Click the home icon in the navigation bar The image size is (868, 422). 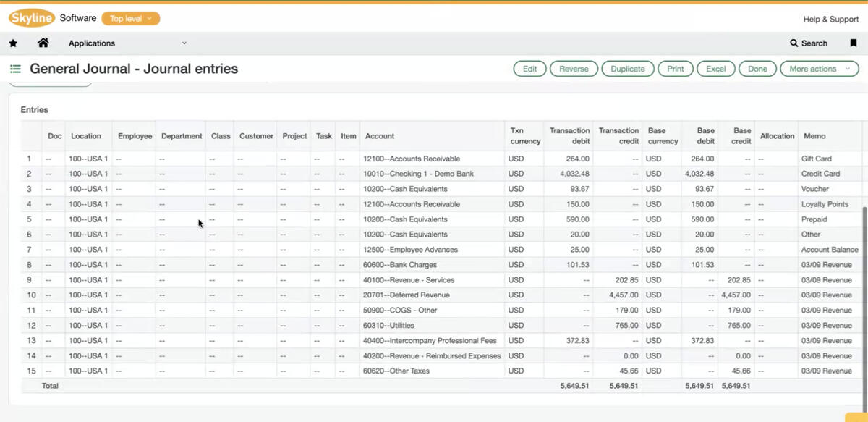[x=42, y=43]
